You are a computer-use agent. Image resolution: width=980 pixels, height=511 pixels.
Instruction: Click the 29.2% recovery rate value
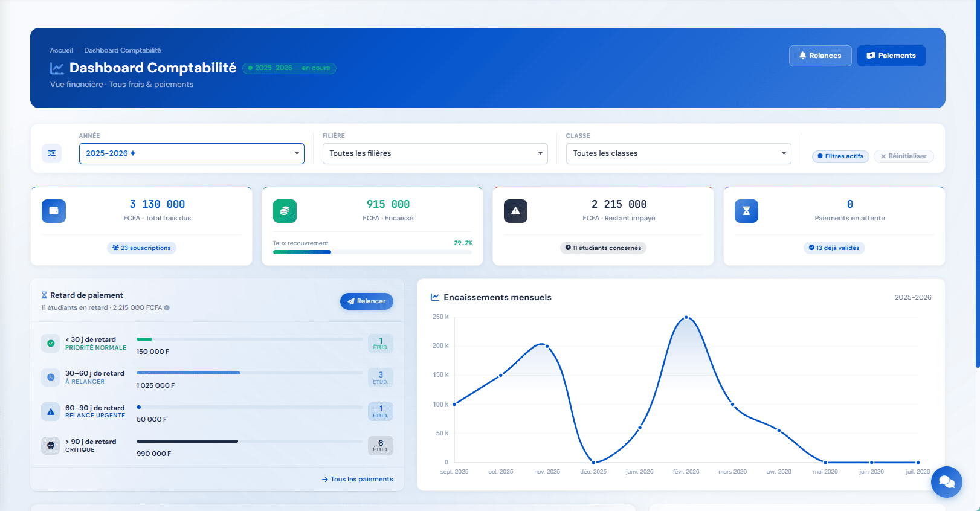click(463, 243)
